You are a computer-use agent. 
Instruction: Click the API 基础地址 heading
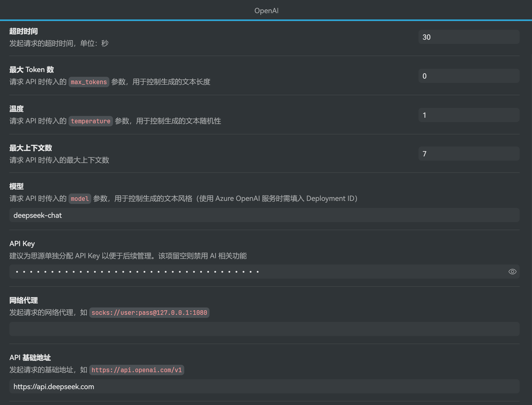pos(30,358)
